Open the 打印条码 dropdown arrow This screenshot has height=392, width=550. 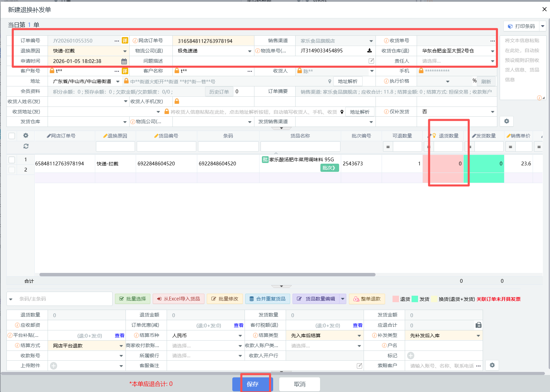pos(543,26)
